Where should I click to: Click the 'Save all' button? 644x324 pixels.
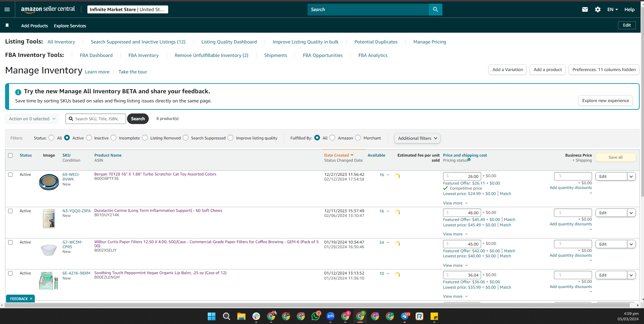615,157
